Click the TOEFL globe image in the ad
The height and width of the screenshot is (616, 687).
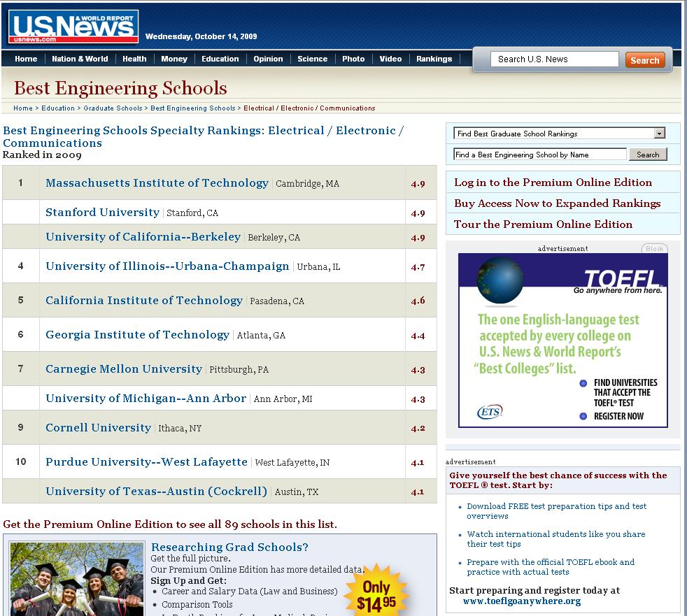(x=500, y=280)
